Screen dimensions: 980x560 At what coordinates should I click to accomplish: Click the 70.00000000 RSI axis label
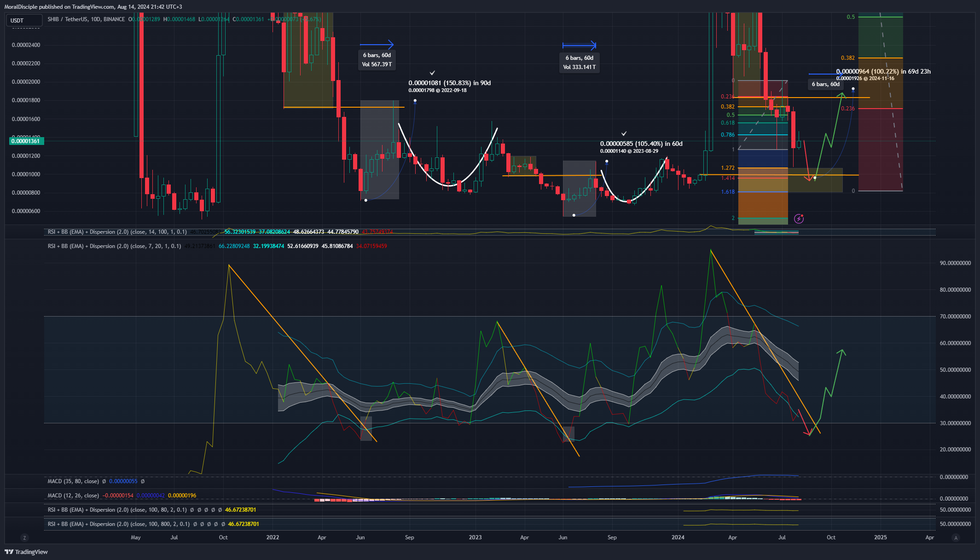tap(955, 317)
